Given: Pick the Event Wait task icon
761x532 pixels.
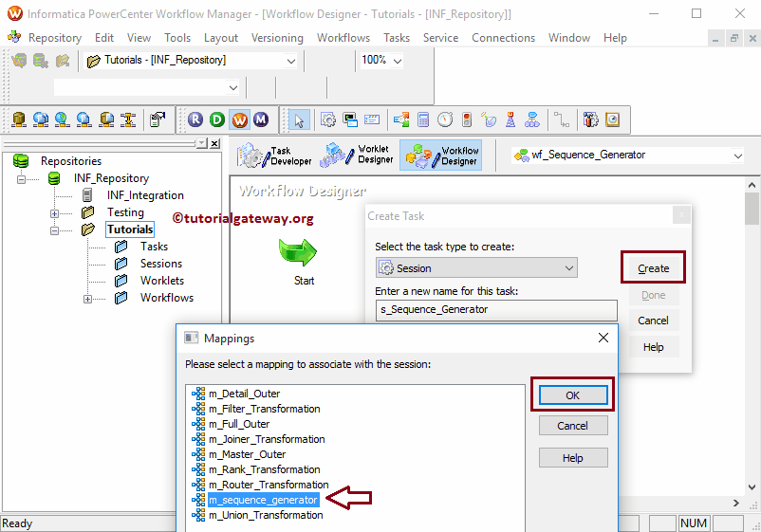Looking at the screenshot, I should 489,119.
